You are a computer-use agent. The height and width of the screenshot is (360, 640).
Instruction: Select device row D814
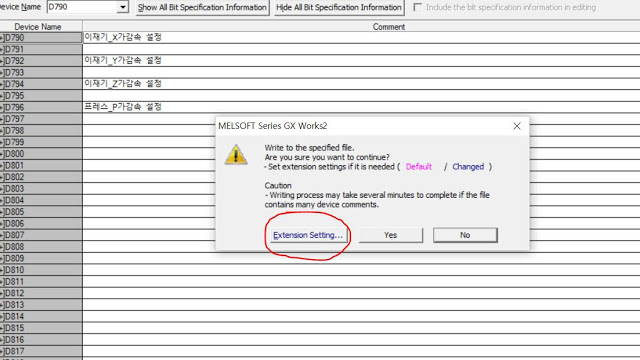pyautogui.click(x=41, y=317)
